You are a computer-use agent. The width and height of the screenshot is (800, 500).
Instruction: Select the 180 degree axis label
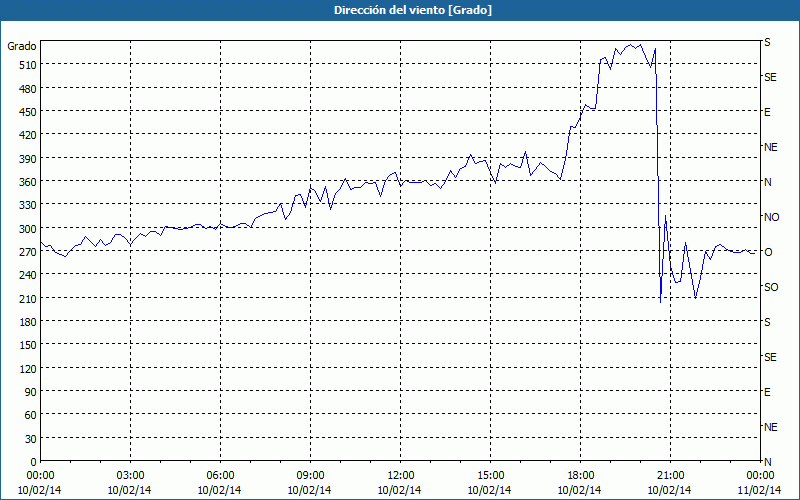27,322
